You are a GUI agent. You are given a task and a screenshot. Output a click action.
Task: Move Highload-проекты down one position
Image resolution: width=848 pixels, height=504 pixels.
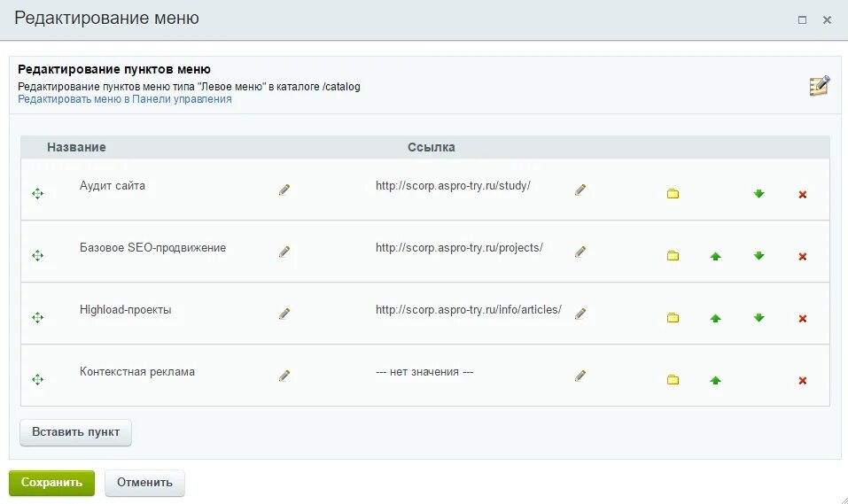(759, 318)
